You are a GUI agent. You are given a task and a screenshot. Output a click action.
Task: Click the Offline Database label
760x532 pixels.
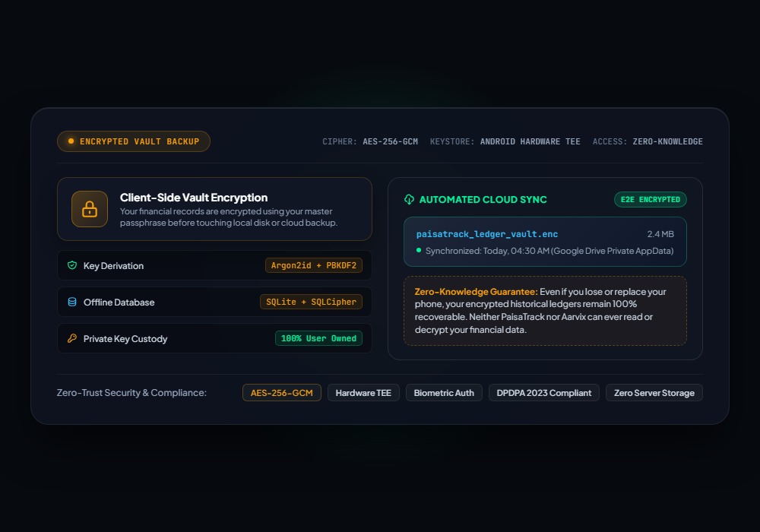pyautogui.click(x=119, y=302)
